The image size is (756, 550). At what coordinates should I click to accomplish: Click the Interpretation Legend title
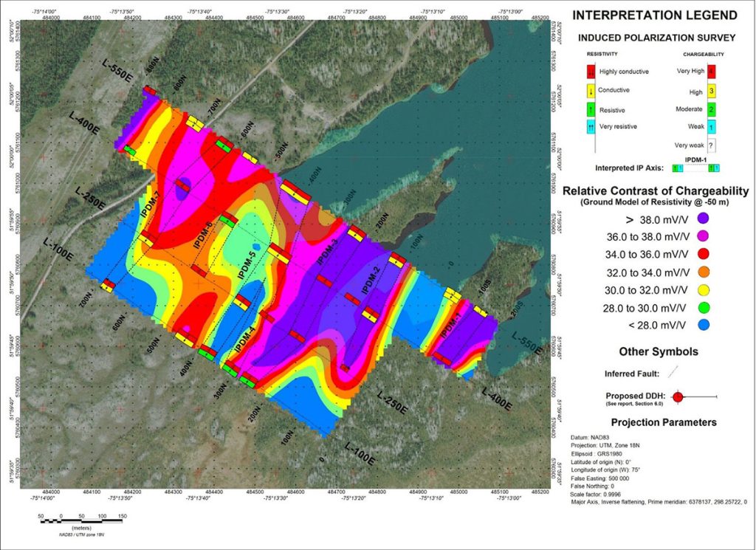pyautogui.click(x=655, y=16)
